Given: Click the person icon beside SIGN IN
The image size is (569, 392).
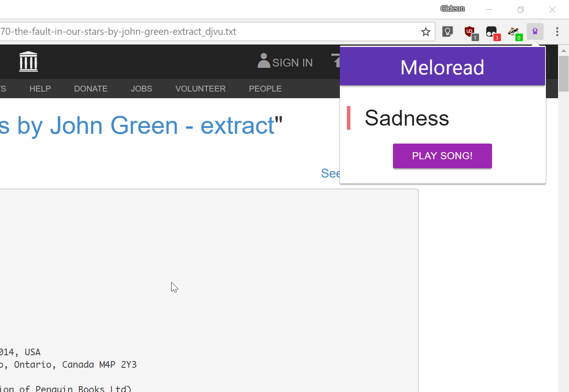Looking at the screenshot, I should pyautogui.click(x=264, y=61).
